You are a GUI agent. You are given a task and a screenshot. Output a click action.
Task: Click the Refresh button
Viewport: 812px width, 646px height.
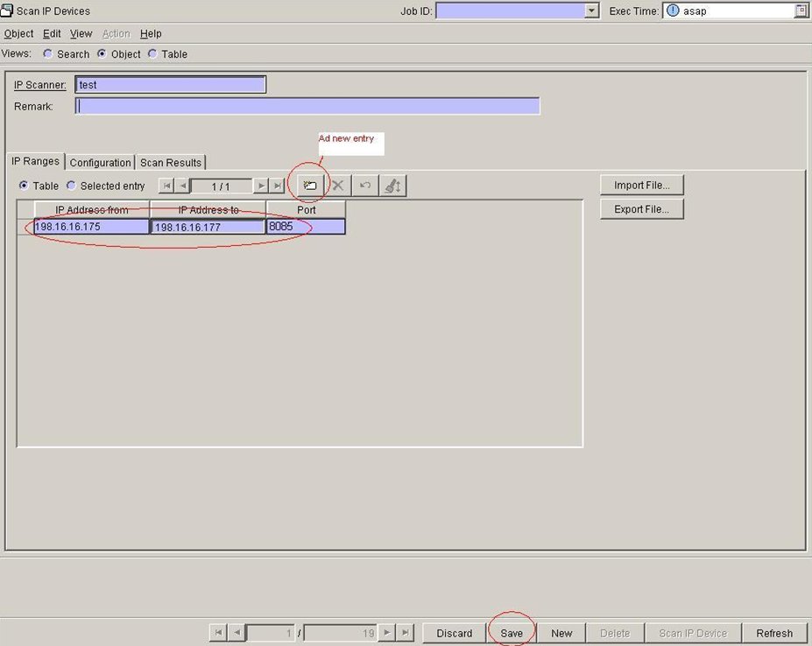click(x=774, y=633)
